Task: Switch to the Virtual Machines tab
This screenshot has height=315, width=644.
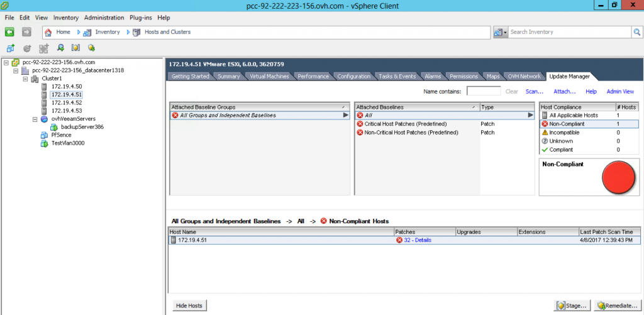Action: point(269,76)
